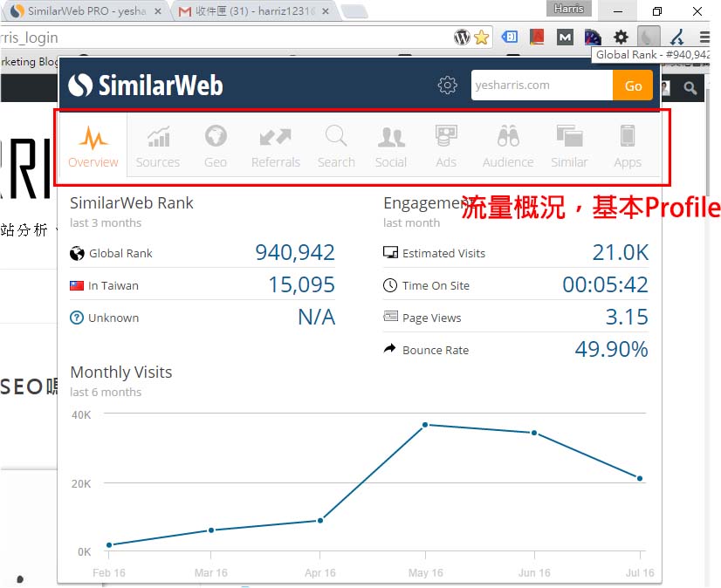This screenshot has height=588, width=721.
Task: Click the Jul 16 chart data point
Action: (640, 478)
